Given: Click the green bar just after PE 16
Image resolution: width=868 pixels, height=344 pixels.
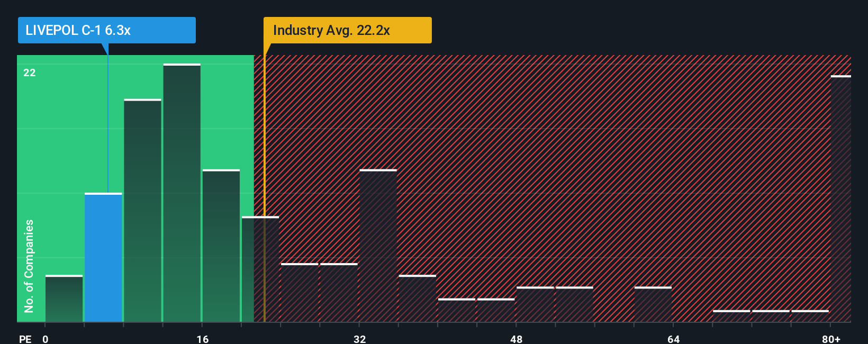Looking at the screenshot, I should pos(221,246).
